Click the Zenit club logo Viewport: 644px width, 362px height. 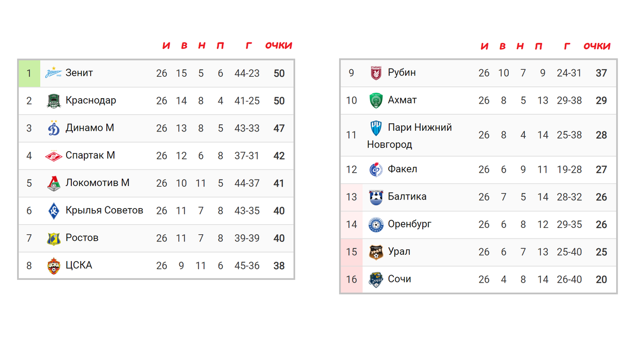click(x=54, y=73)
